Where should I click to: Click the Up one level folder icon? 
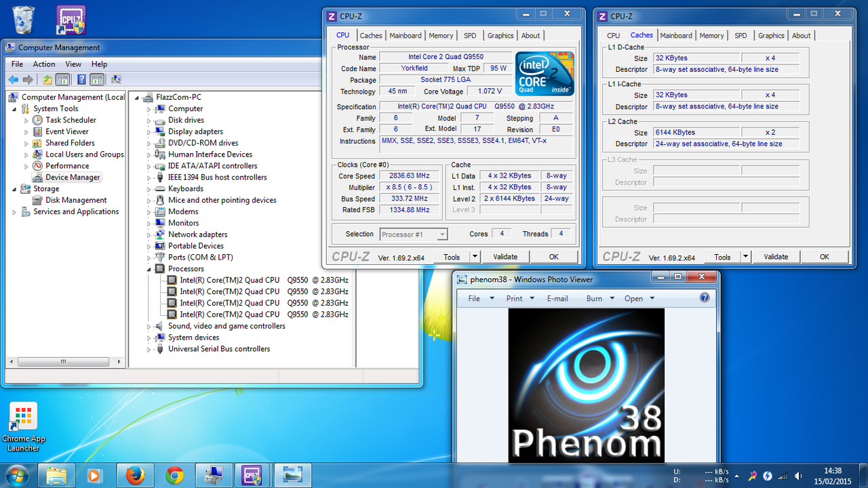point(47,79)
